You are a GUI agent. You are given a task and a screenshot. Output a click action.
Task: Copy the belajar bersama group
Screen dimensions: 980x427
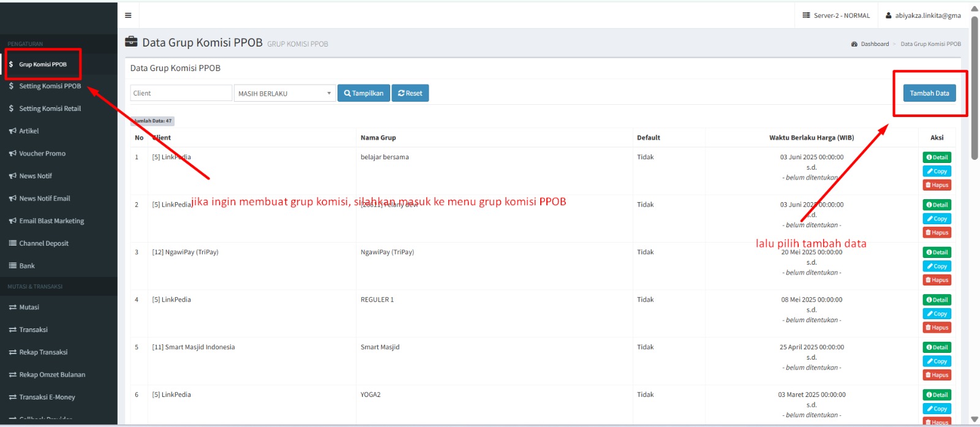click(x=937, y=172)
